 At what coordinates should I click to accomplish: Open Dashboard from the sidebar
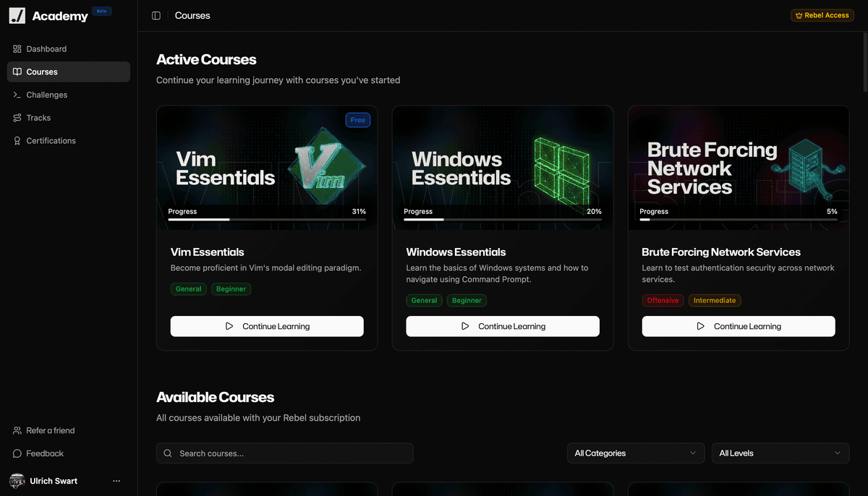click(x=46, y=49)
